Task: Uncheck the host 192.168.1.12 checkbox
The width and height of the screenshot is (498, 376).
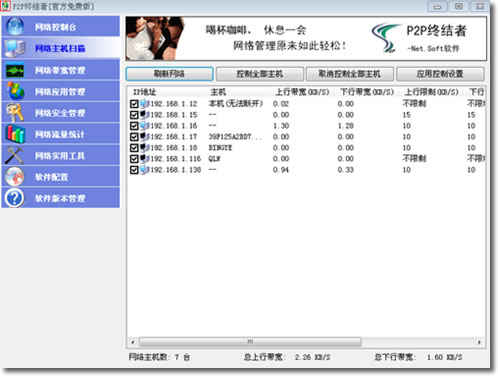Action: point(134,104)
